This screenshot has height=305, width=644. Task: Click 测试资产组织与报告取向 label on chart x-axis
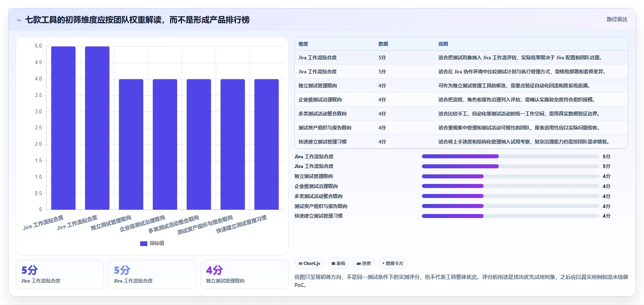pos(205,225)
